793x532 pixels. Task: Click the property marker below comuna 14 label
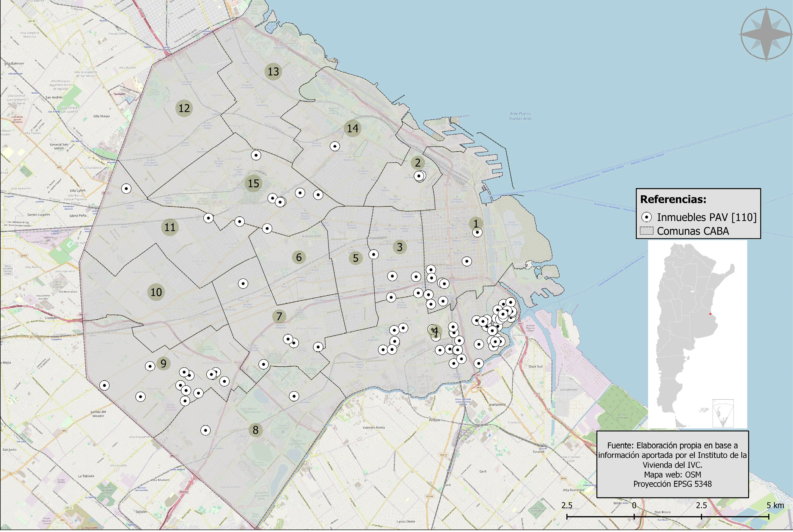[334, 146]
